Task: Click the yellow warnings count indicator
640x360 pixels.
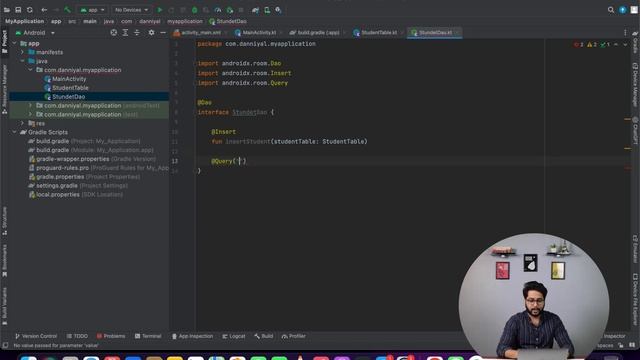Action: [592, 44]
